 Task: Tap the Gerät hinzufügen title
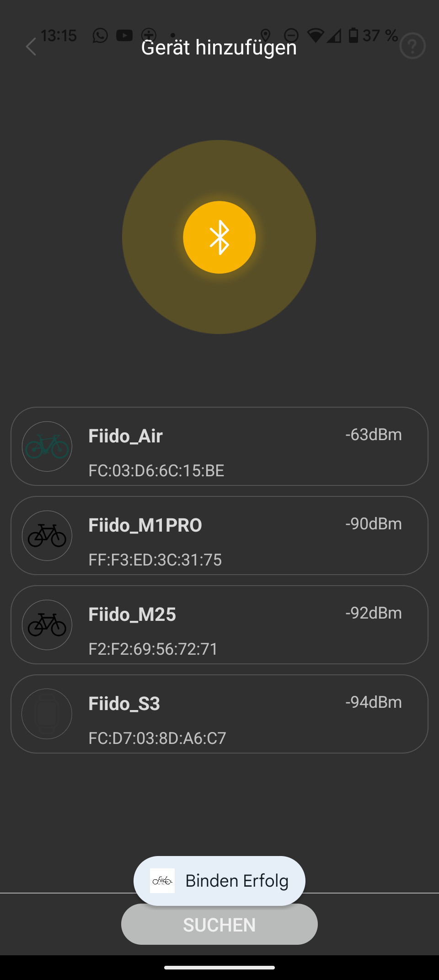[x=219, y=48]
